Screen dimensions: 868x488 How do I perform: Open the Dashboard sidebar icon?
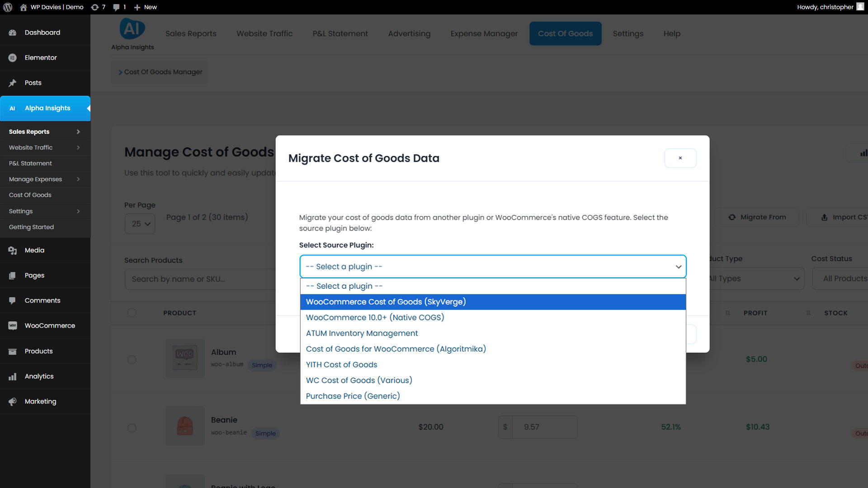click(13, 33)
